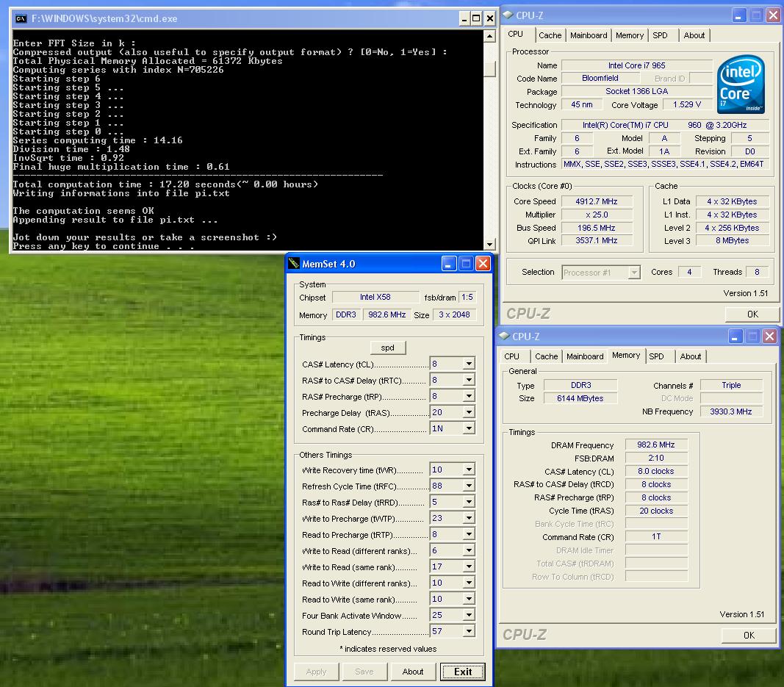784x687 pixels.
Task: Switch to SPD tab in upper CPU-Z
Action: pyautogui.click(x=660, y=35)
